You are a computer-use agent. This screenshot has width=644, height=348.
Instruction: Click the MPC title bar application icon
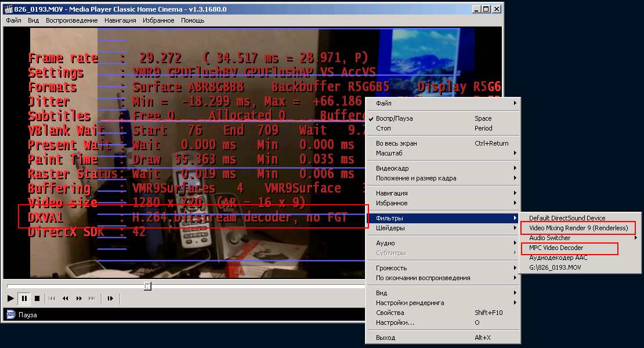pyautogui.click(x=9, y=9)
